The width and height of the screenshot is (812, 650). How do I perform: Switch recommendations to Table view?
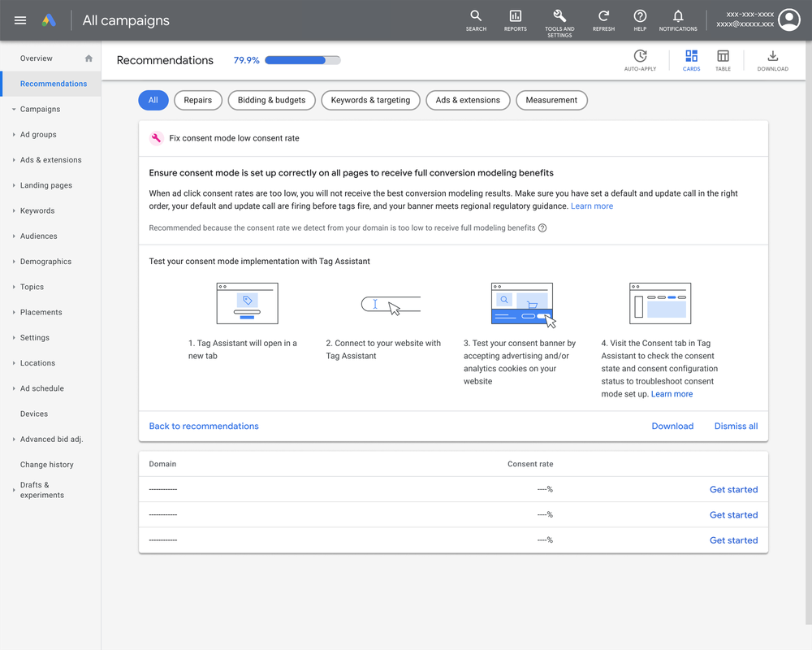coord(723,59)
